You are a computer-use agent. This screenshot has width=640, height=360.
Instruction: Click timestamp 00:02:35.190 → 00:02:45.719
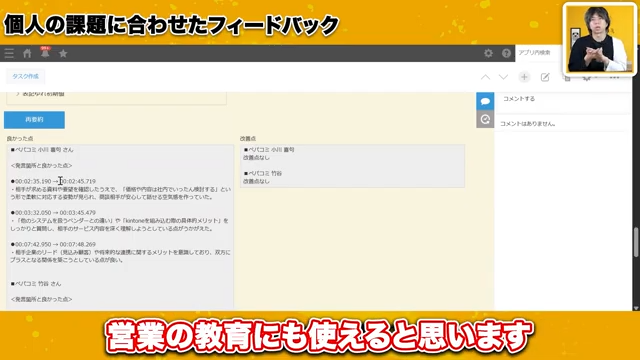click(53, 181)
